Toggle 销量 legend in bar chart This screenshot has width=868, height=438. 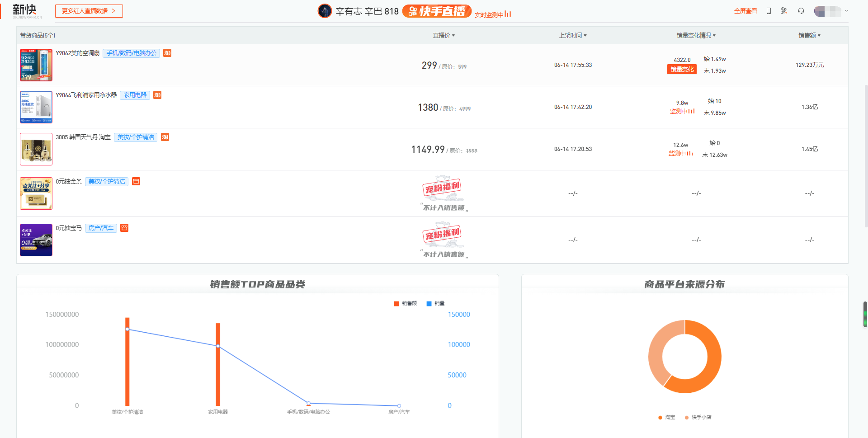pos(436,303)
